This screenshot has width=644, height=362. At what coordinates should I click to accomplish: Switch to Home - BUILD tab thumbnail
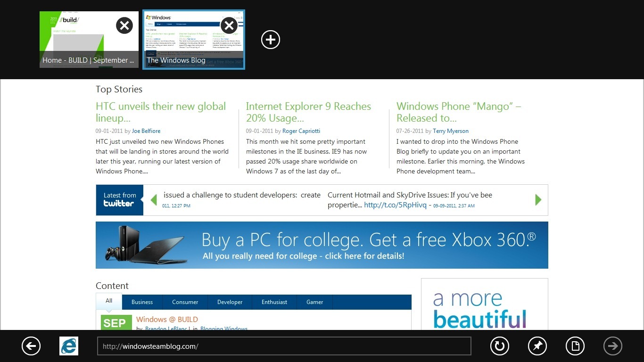pyautogui.click(x=89, y=40)
